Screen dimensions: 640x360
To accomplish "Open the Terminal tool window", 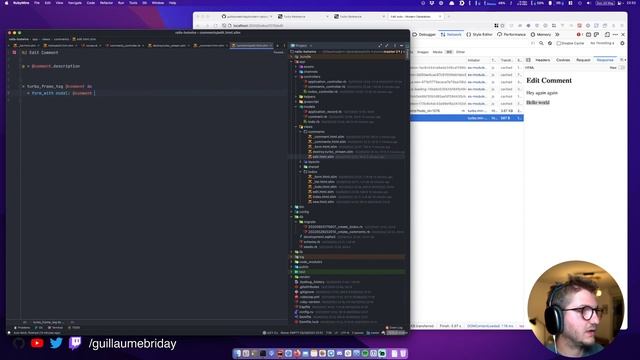I will pos(56,328).
